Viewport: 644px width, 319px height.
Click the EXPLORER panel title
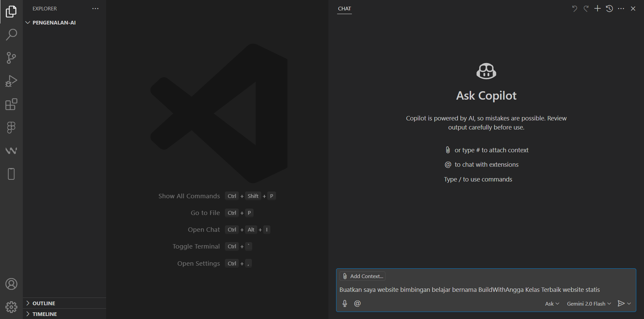point(45,9)
